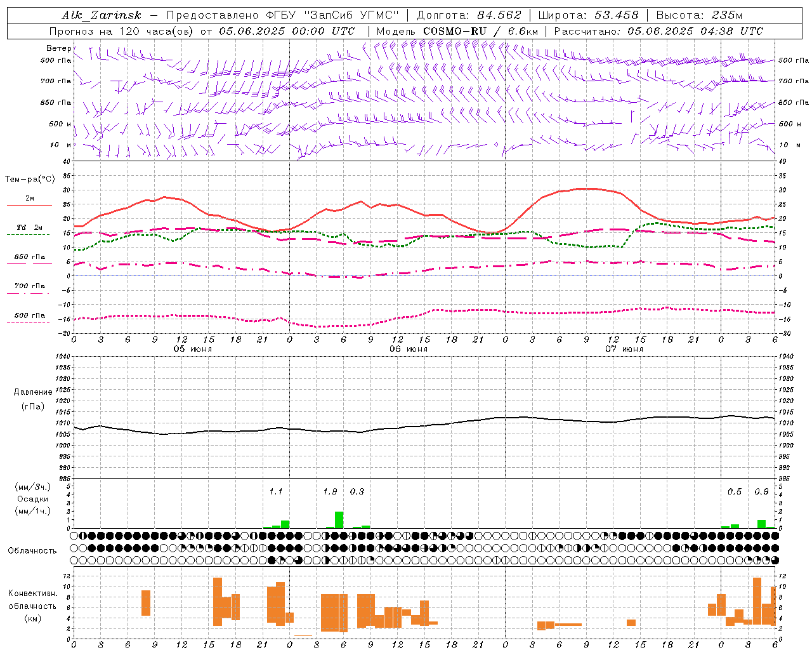The height and width of the screenshot is (650, 812).
Task: Click the 06 июня date label
Action: (x=408, y=349)
